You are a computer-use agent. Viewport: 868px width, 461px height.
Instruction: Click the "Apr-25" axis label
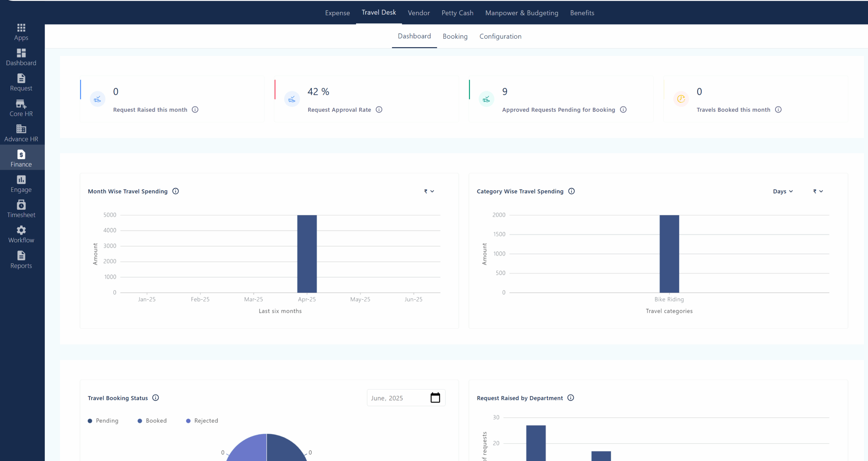(x=307, y=299)
